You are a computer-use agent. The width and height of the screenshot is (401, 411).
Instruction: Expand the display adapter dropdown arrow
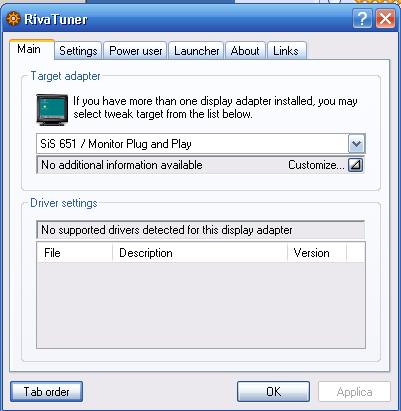coord(357,144)
